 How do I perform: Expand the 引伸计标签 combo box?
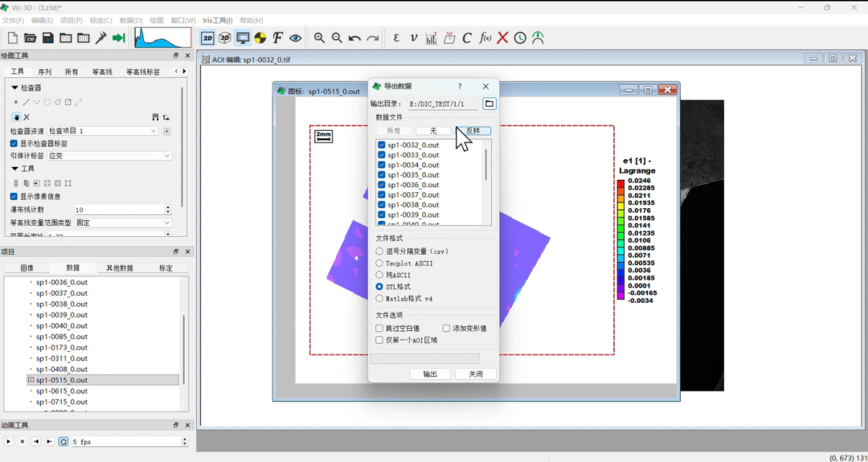pyautogui.click(x=110, y=156)
